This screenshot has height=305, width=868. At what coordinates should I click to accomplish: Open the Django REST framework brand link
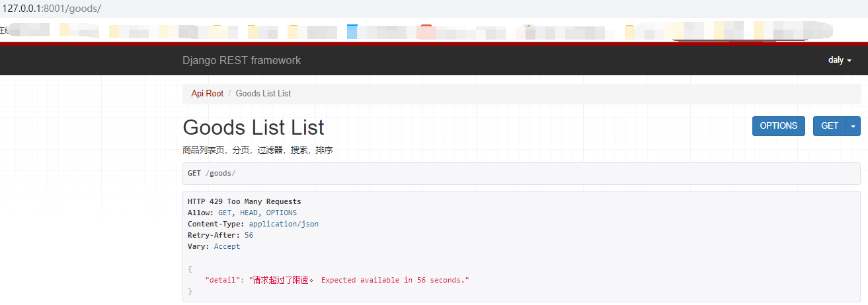(241, 60)
